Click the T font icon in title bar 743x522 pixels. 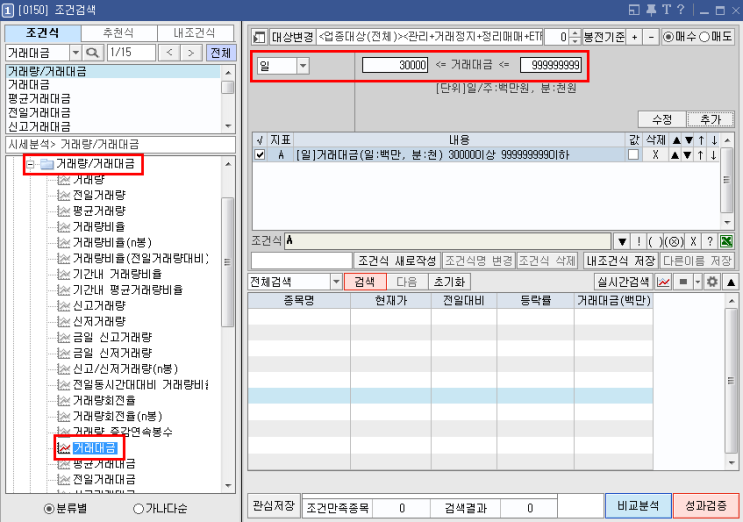[666, 9]
